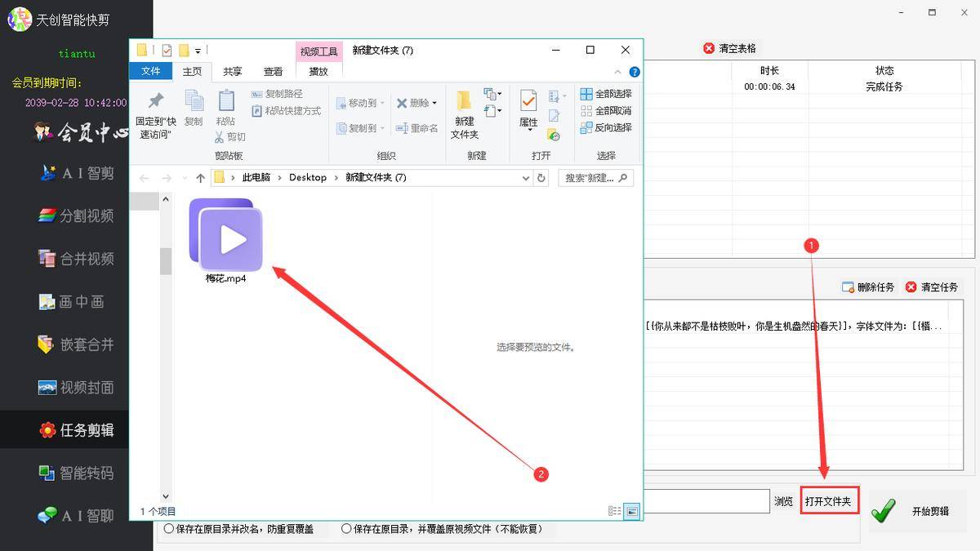Click 反向选择 invert selection
The width and height of the screenshot is (980, 551).
[606, 128]
